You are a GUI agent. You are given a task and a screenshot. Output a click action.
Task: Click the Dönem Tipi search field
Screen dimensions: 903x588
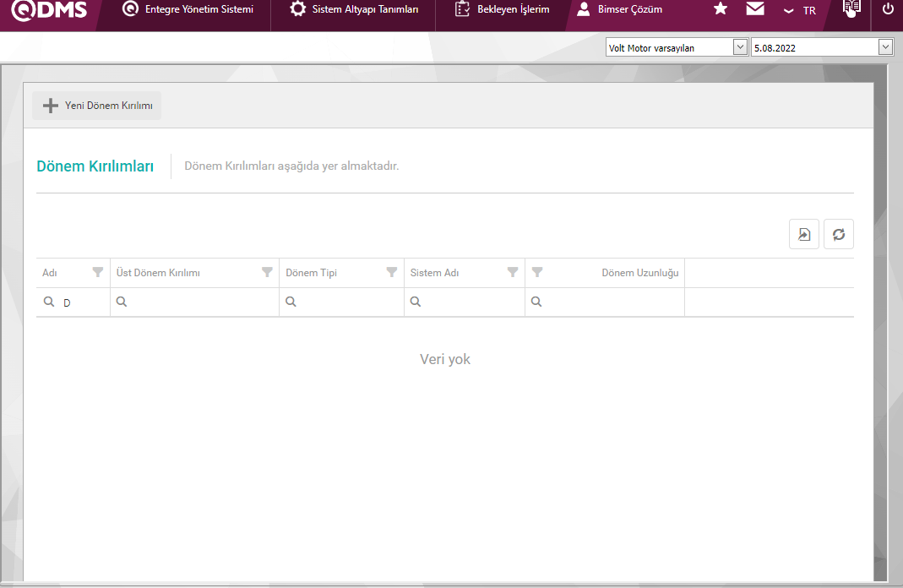348,302
